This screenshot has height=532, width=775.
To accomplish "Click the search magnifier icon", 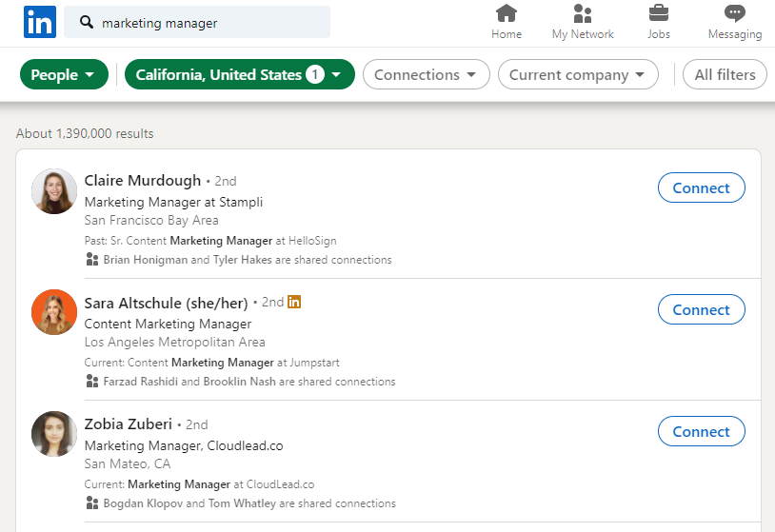I will 87,23.
